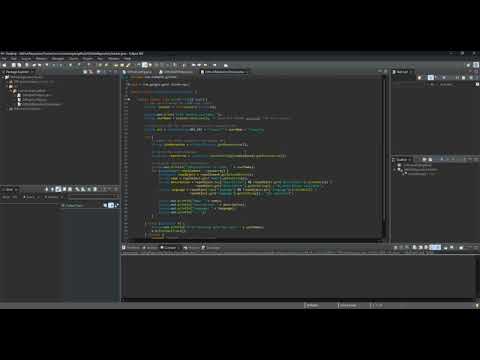The image size is (480, 360).
Task: Click the Collapse All icon in Package Explorer
Action: pos(85,72)
